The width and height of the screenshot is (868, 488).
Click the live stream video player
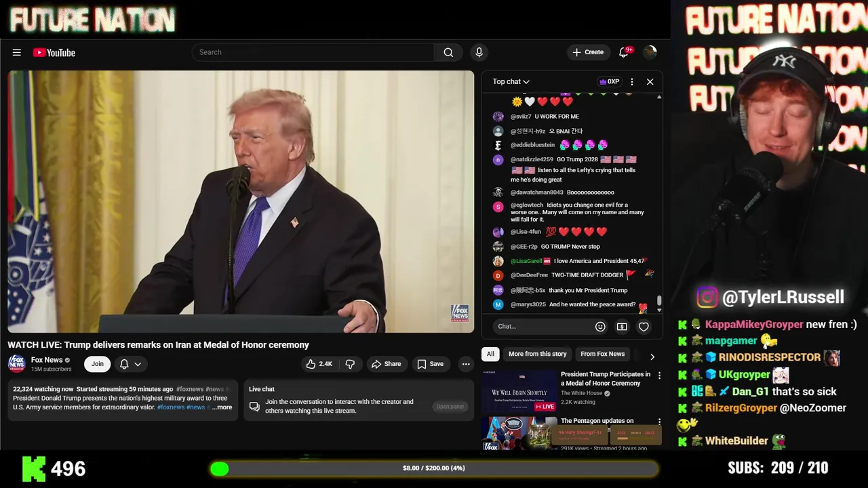pos(241,201)
